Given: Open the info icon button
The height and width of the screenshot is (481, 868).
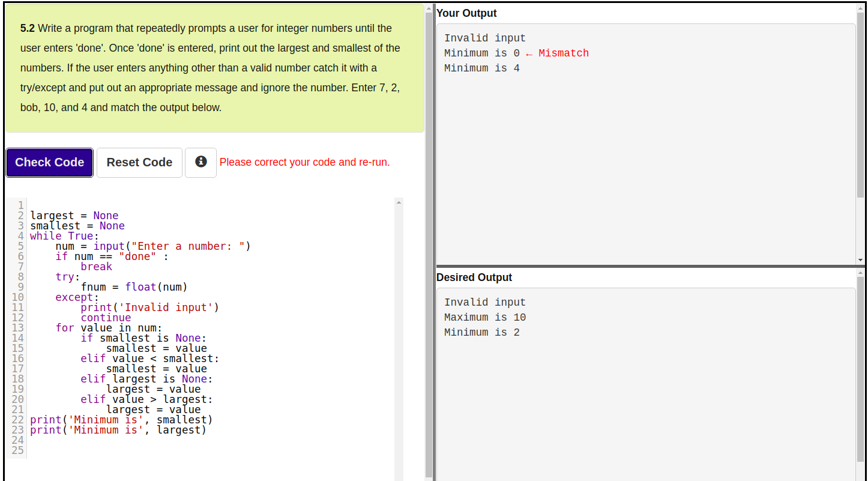Looking at the screenshot, I should point(201,162).
